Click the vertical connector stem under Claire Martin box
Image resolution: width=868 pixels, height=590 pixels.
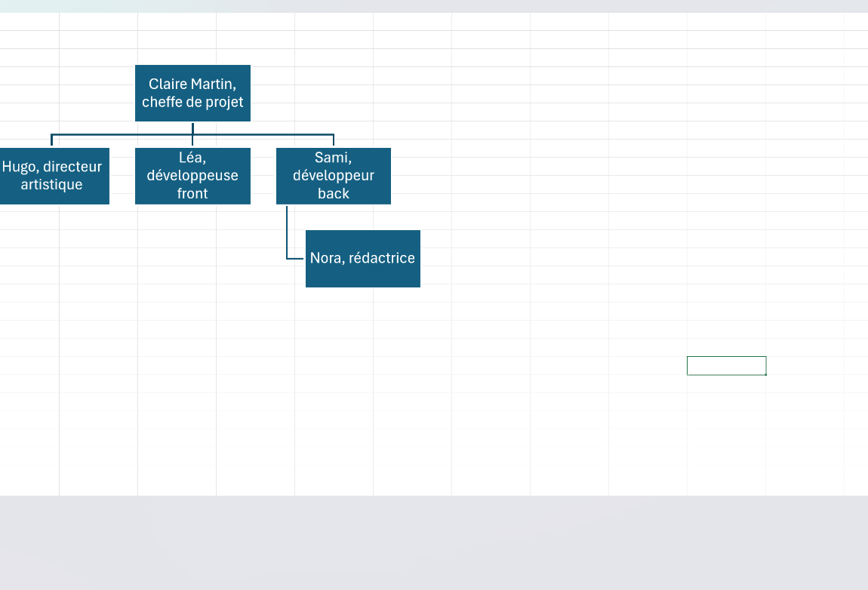pyautogui.click(x=192, y=128)
